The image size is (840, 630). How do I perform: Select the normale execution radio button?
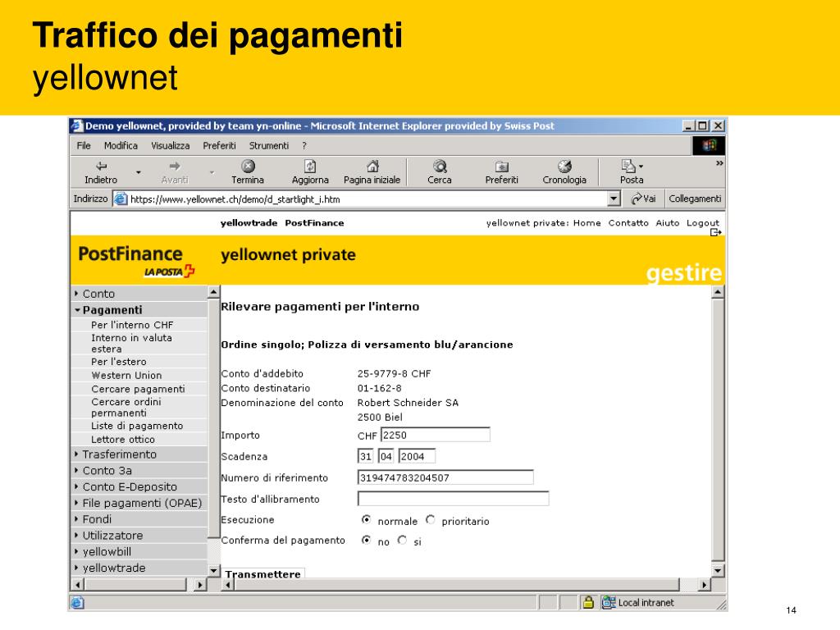click(367, 519)
